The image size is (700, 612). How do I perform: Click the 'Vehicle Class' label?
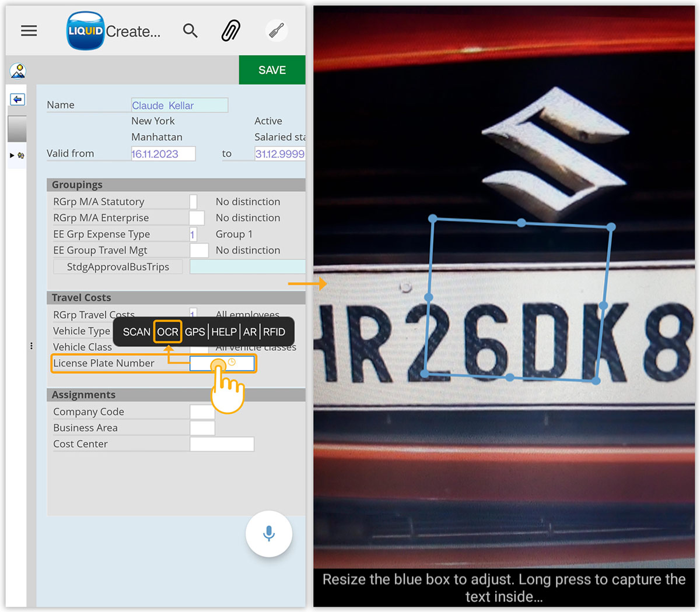(82, 347)
